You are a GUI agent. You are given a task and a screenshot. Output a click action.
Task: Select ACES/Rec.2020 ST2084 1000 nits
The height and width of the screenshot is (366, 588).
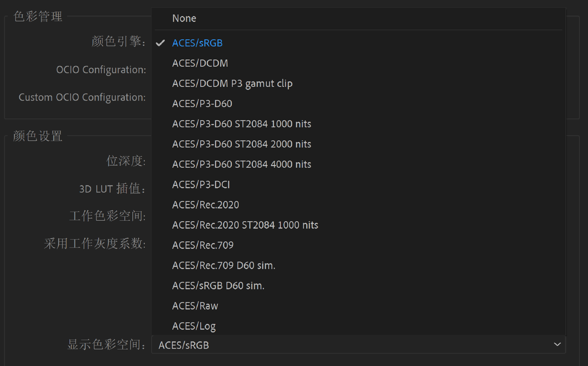tap(245, 225)
